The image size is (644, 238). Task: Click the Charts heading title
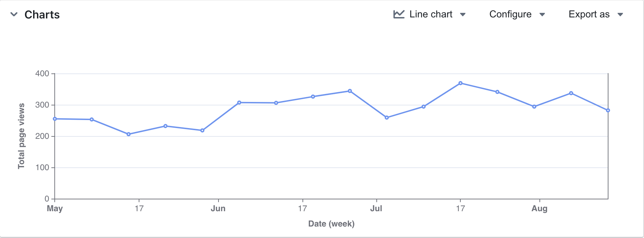[42, 15]
